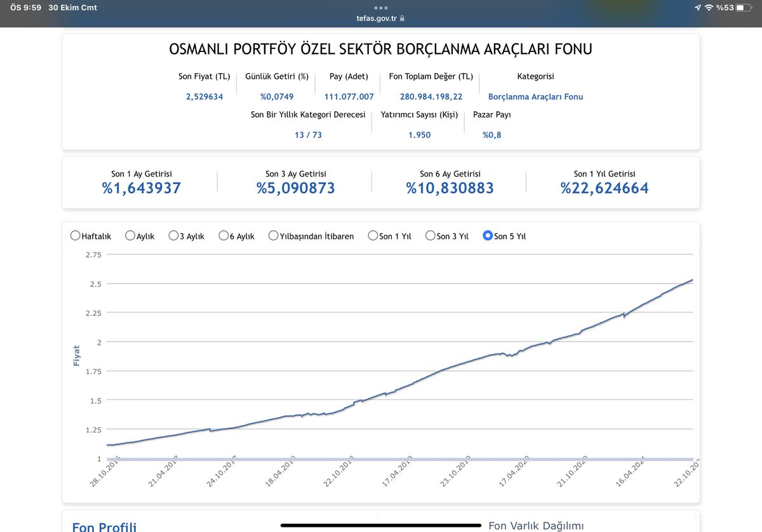Tap the location arrow status icon
The width and height of the screenshot is (762, 532).
[x=697, y=8]
